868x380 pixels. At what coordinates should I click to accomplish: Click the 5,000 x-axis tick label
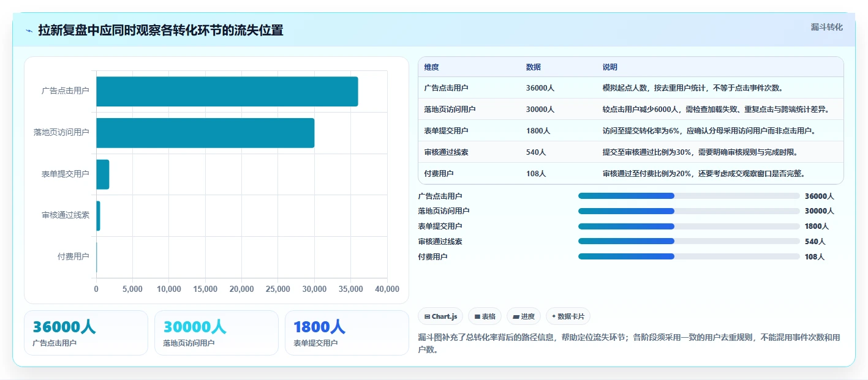(132, 289)
